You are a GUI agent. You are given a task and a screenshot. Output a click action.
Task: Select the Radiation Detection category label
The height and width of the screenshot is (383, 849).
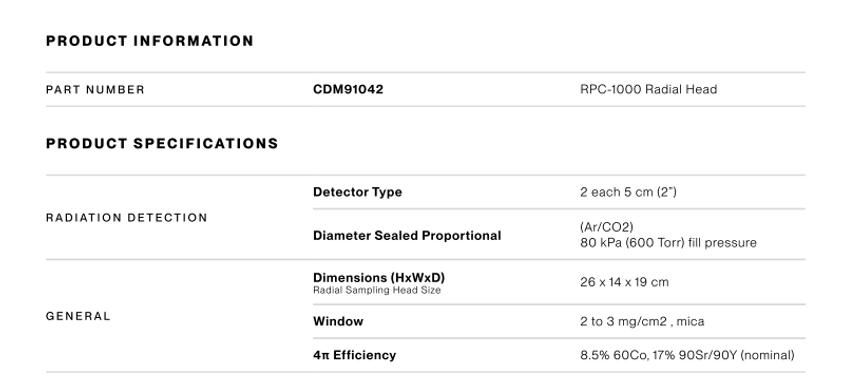point(127,218)
